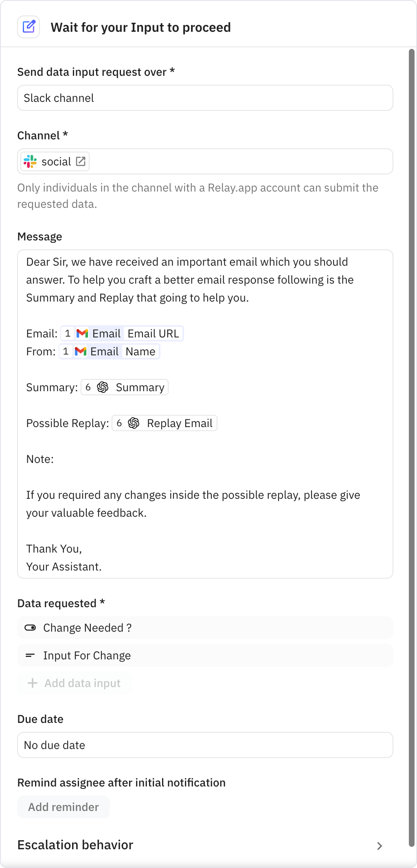
Task: Click the Slack logo on the social channel chip
Action: pyautogui.click(x=31, y=161)
